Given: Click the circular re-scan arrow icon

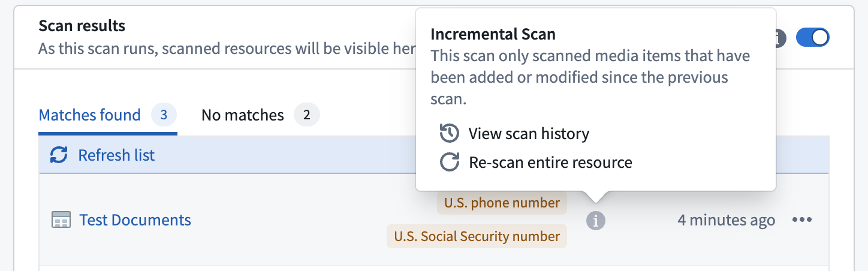Looking at the screenshot, I should (x=450, y=162).
